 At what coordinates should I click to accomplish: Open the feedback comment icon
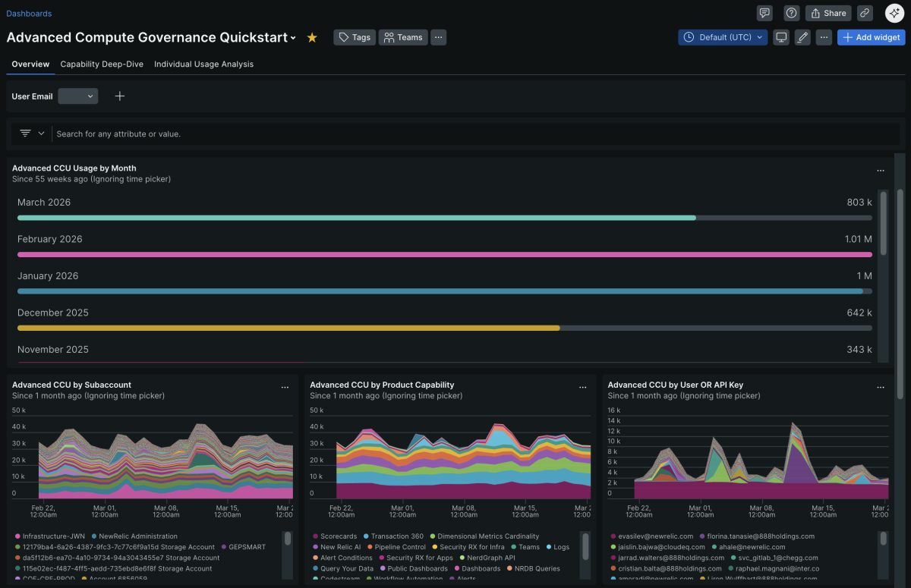(764, 13)
